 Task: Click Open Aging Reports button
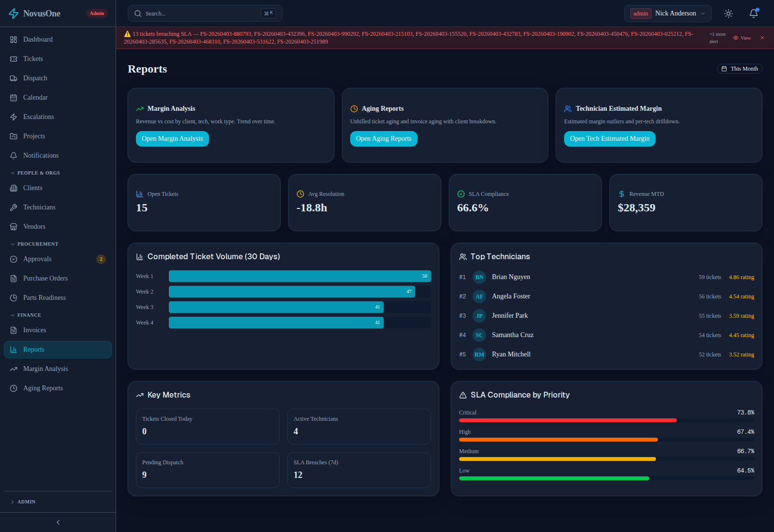click(x=384, y=139)
